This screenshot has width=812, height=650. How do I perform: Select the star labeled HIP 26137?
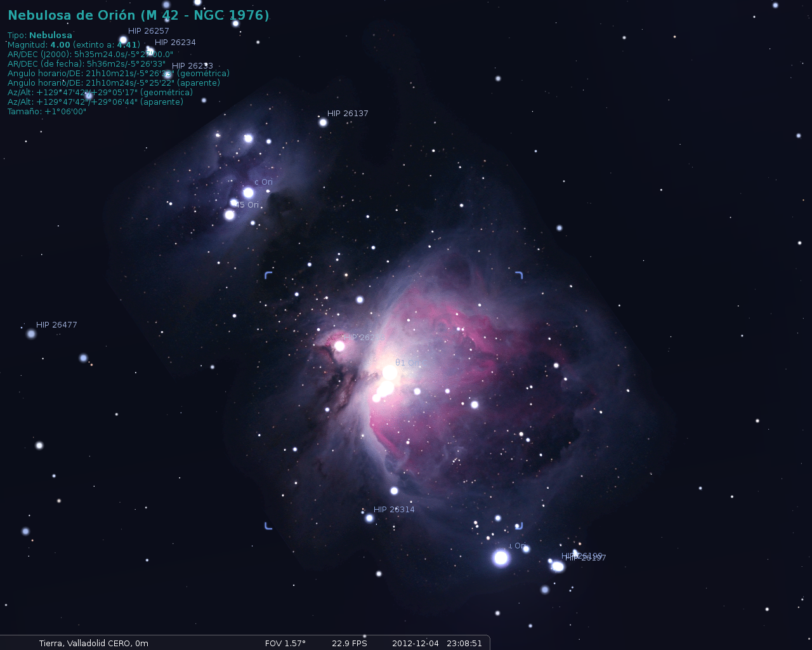click(323, 122)
